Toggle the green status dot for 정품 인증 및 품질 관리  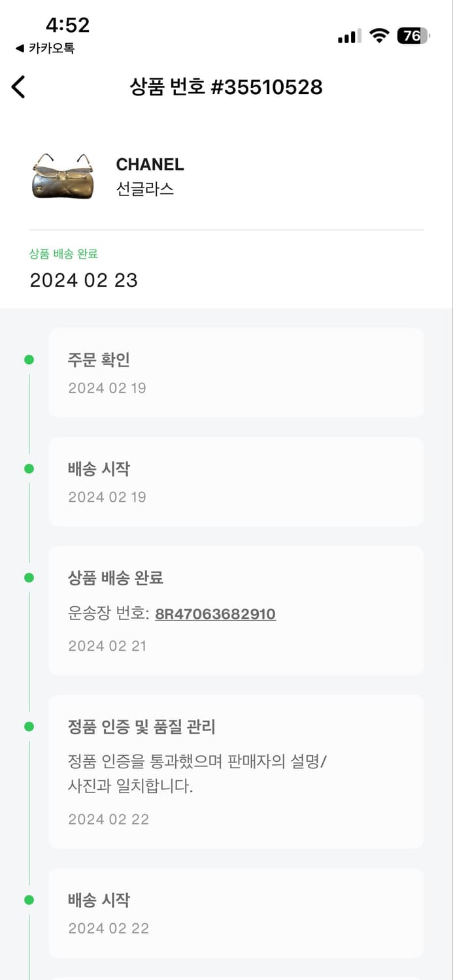pos(28,725)
